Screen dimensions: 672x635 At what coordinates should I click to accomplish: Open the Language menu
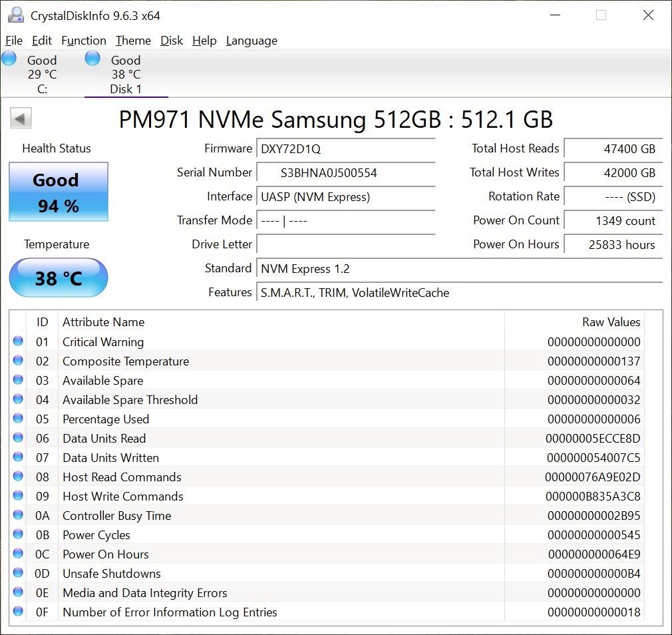pos(252,41)
